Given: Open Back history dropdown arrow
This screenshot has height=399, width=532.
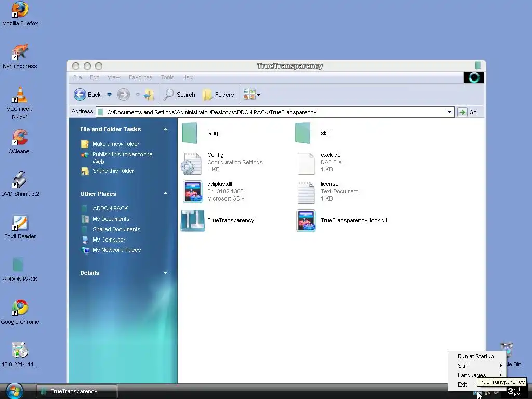Looking at the screenshot, I should click(109, 95).
